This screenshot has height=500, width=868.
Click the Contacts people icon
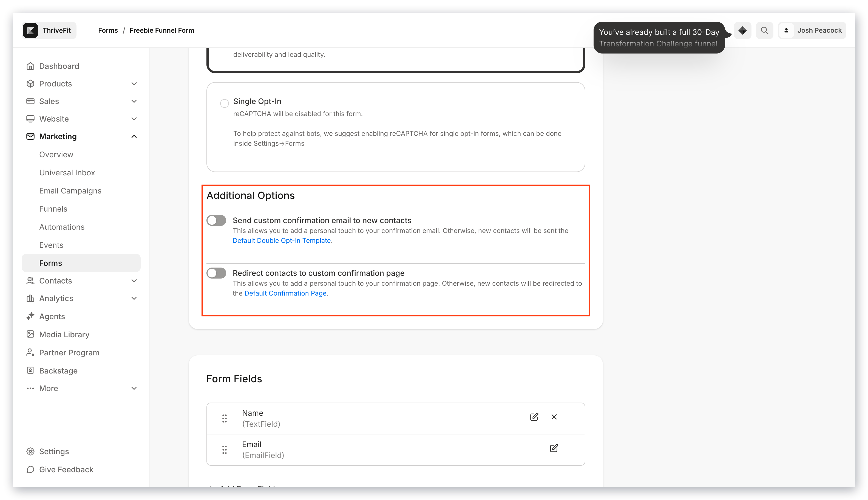[x=30, y=280]
